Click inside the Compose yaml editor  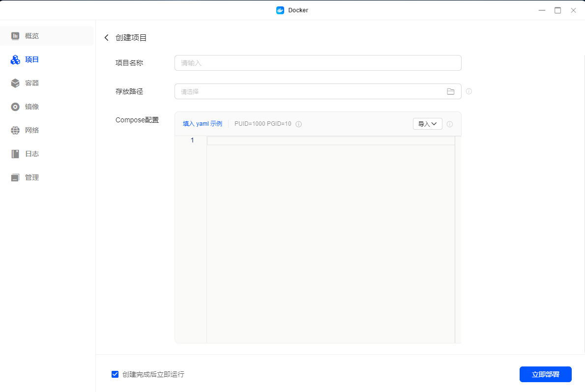(329, 221)
